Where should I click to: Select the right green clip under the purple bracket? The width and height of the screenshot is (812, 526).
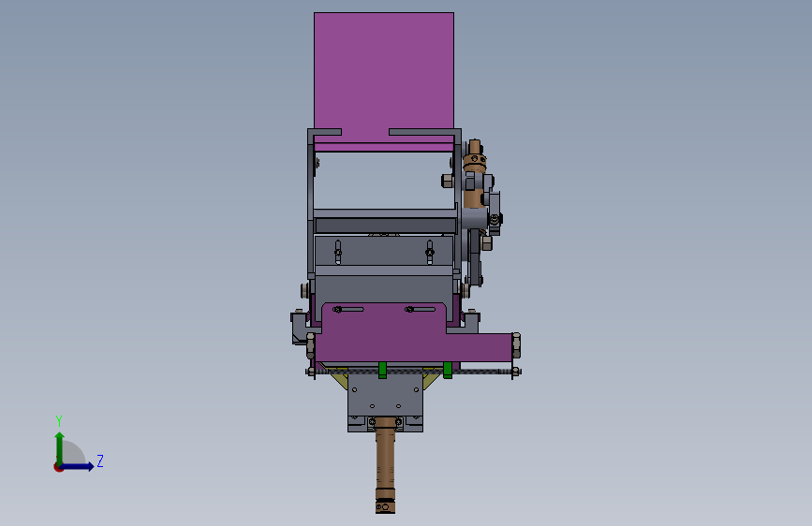(x=448, y=371)
